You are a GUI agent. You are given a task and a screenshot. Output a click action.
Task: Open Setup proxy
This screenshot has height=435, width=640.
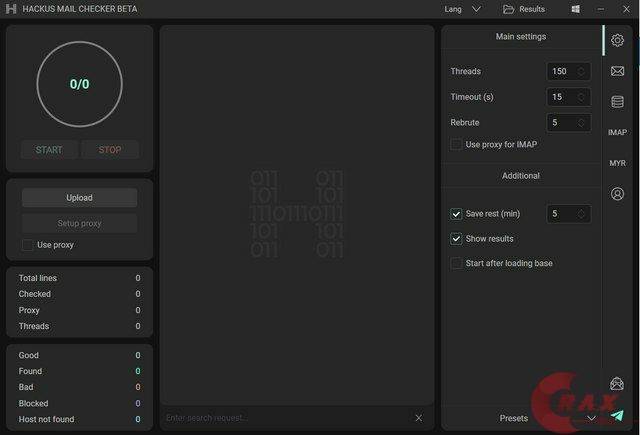tap(80, 223)
